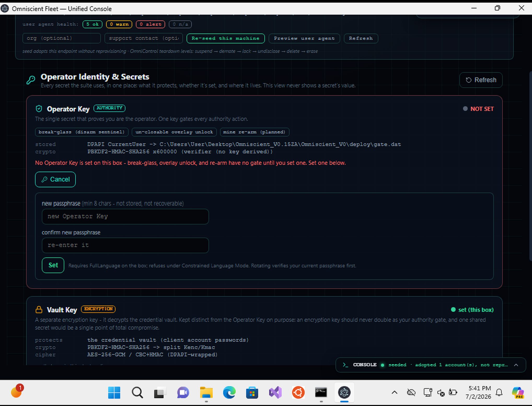Click the display connection tray icon
This screenshot has height=406, width=532.
tap(427, 392)
